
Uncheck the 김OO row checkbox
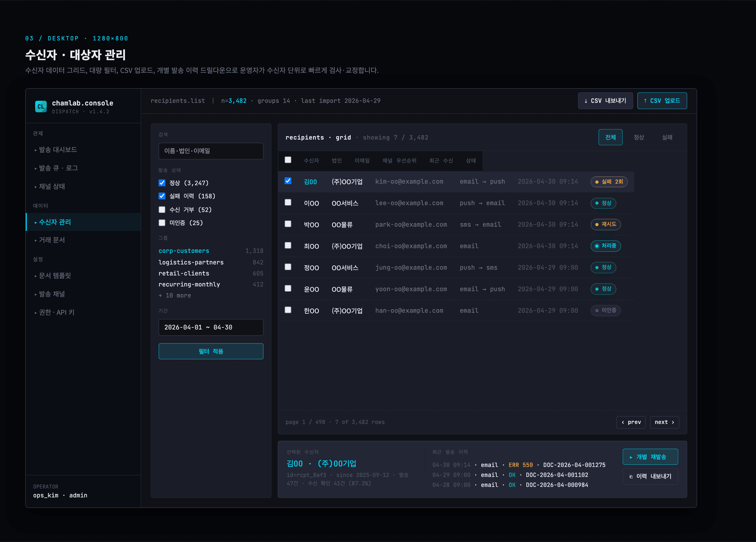pos(288,181)
